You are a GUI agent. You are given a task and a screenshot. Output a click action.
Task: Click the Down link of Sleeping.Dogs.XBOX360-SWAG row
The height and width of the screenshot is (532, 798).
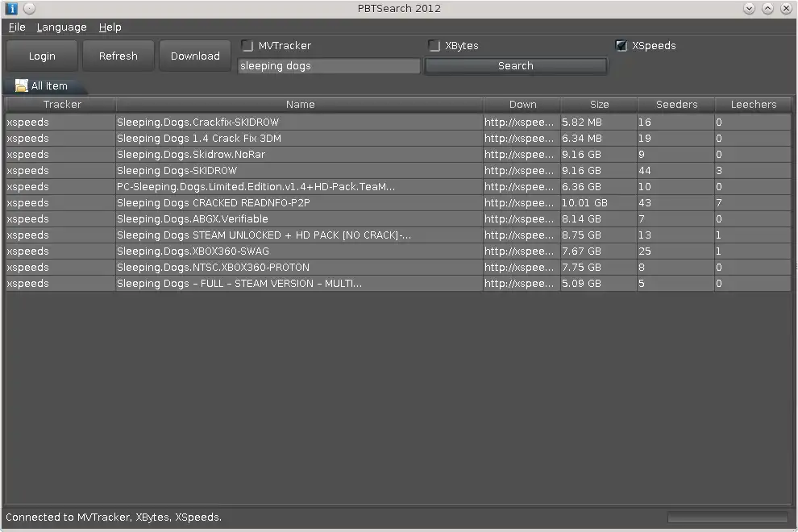[x=522, y=251]
